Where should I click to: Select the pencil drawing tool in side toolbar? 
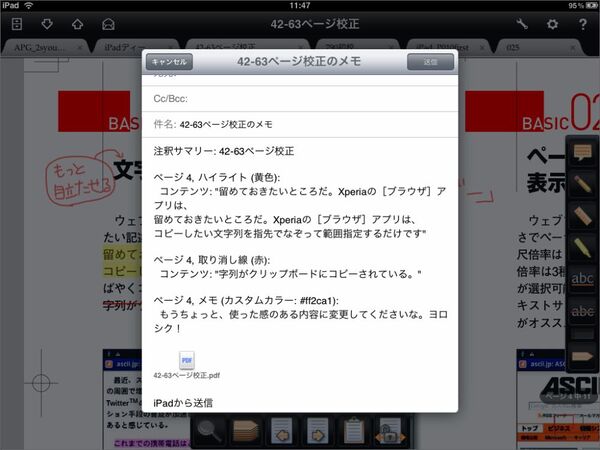pos(582,184)
